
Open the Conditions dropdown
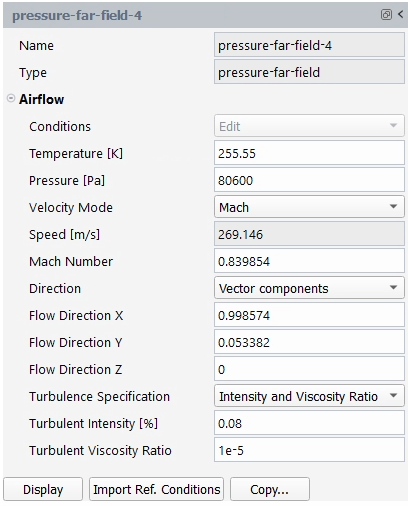pyautogui.click(x=309, y=126)
